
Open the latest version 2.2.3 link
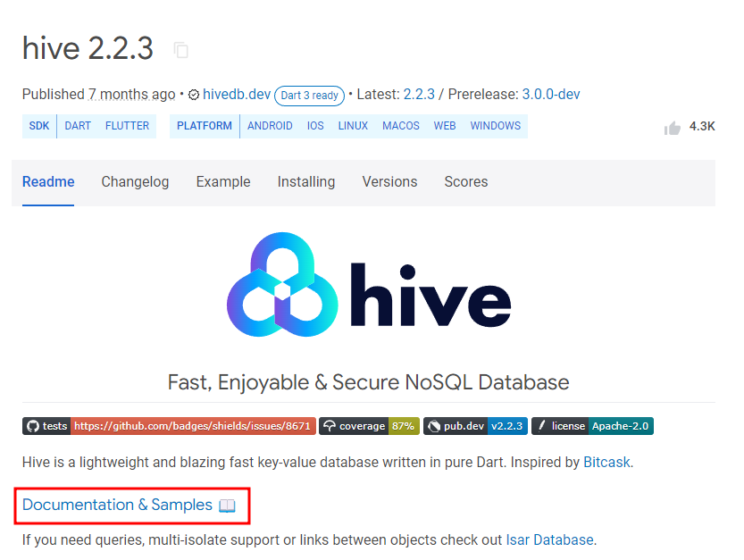(x=419, y=94)
